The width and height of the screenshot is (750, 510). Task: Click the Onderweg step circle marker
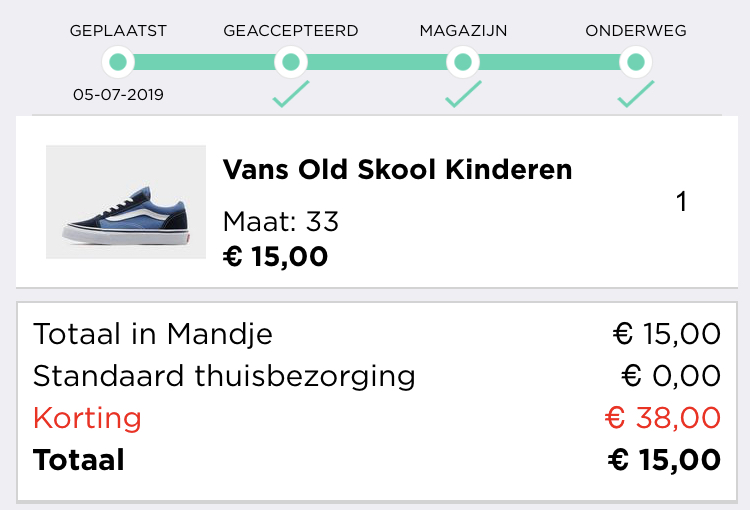pyautogui.click(x=636, y=62)
